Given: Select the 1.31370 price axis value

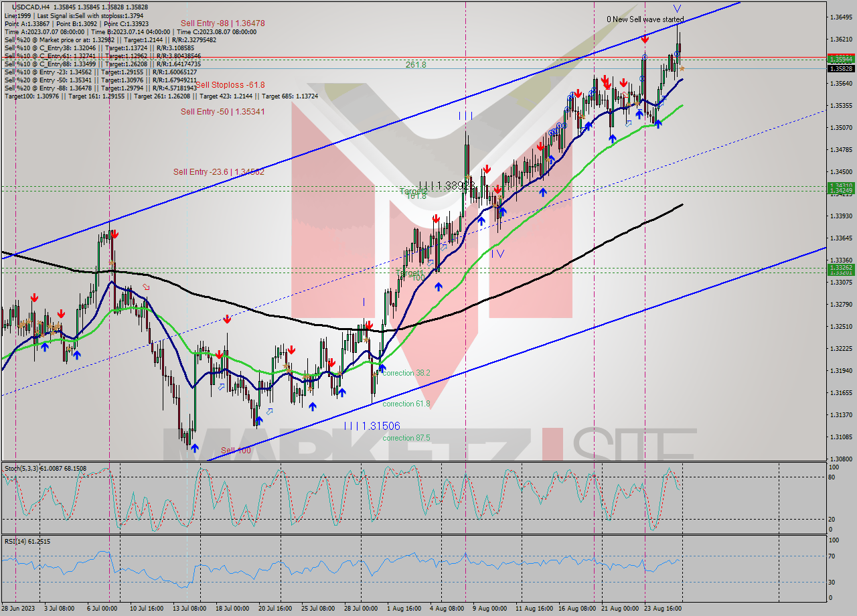Looking at the screenshot, I should (841, 415).
